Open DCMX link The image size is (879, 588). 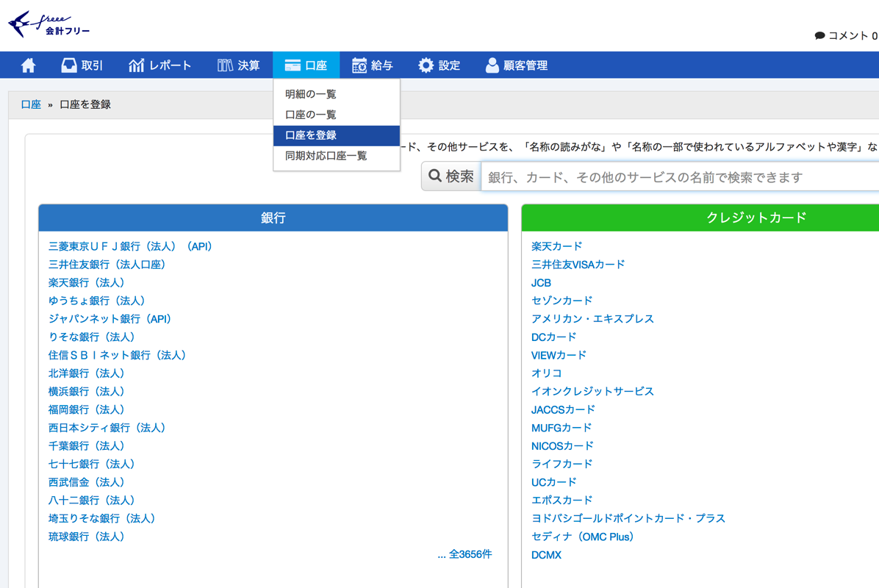tap(547, 555)
